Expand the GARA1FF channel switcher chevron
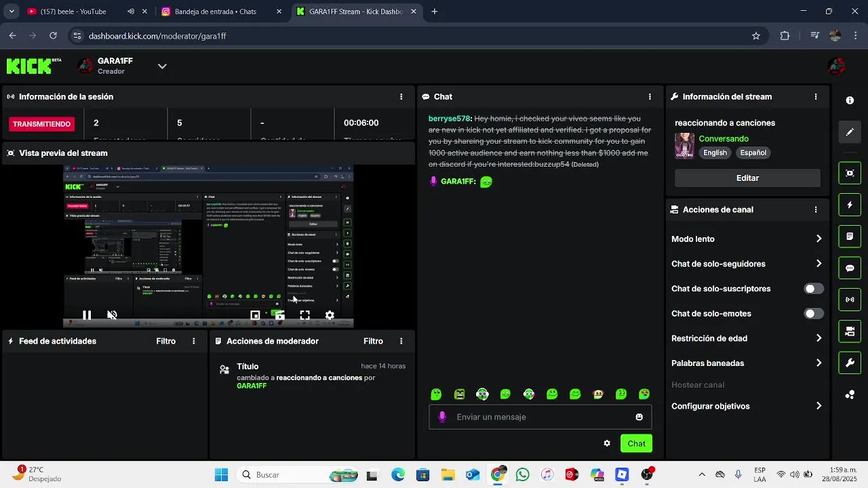The image size is (868, 488). [162, 66]
